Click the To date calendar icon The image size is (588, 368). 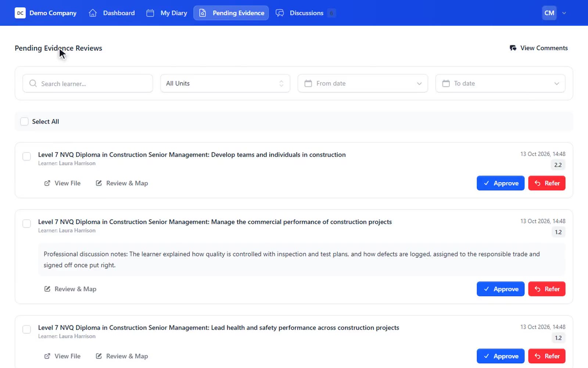446,83
